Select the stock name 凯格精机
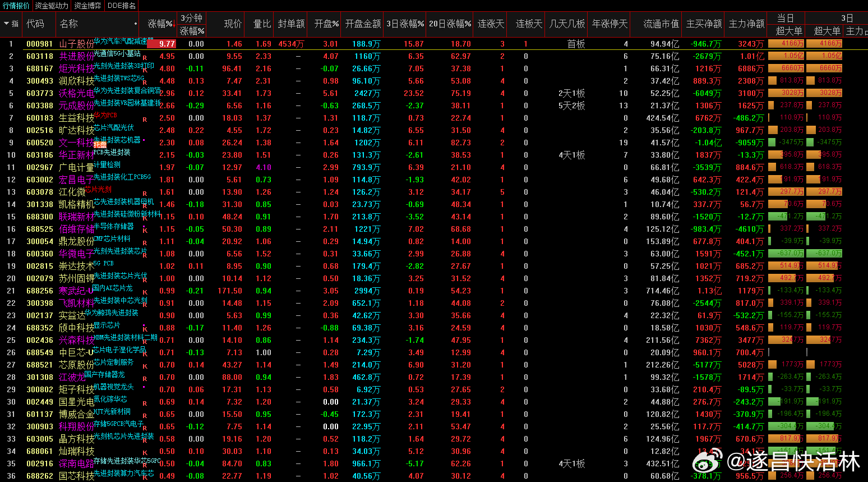This screenshot has height=482, width=868. (76, 204)
